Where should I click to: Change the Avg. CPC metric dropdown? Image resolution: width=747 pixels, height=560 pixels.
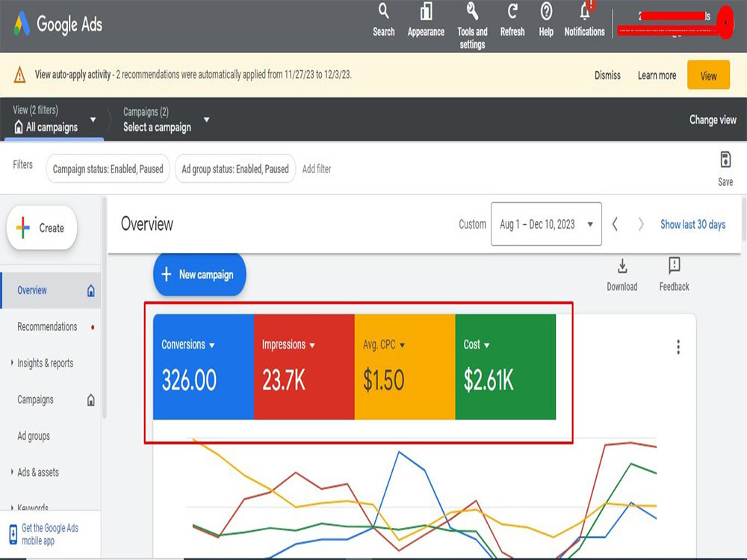pyautogui.click(x=384, y=344)
